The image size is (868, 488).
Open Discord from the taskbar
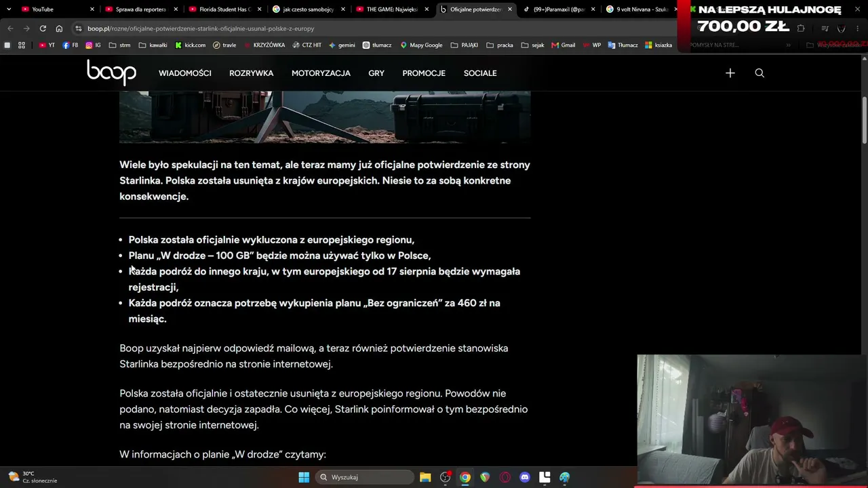524,477
